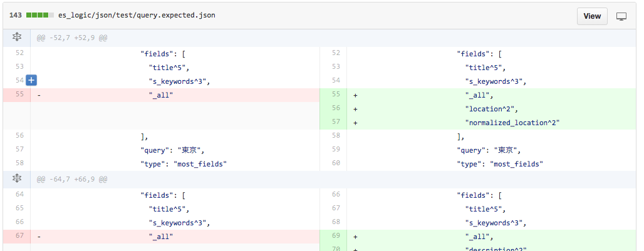The image size is (644, 251).
Task: Toggle the rich diff display monitor icon
Action: click(621, 16)
